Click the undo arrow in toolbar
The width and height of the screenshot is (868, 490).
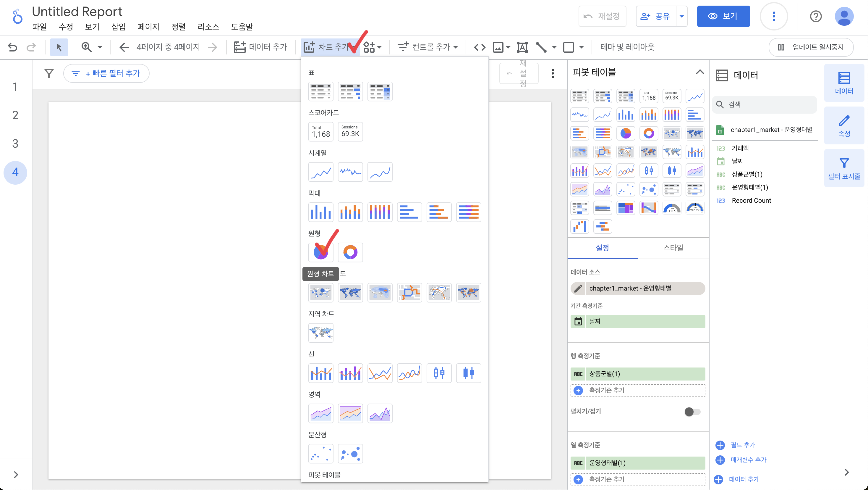(12, 47)
